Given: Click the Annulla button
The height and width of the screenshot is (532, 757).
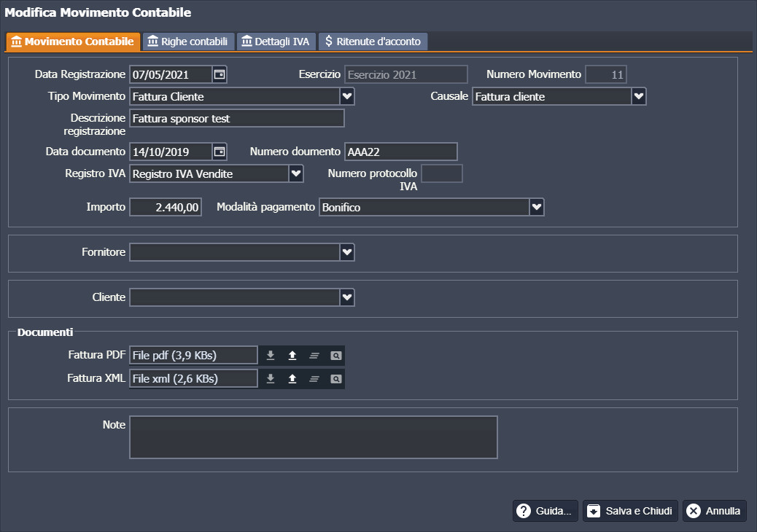Looking at the screenshot, I should pos(714,511).
